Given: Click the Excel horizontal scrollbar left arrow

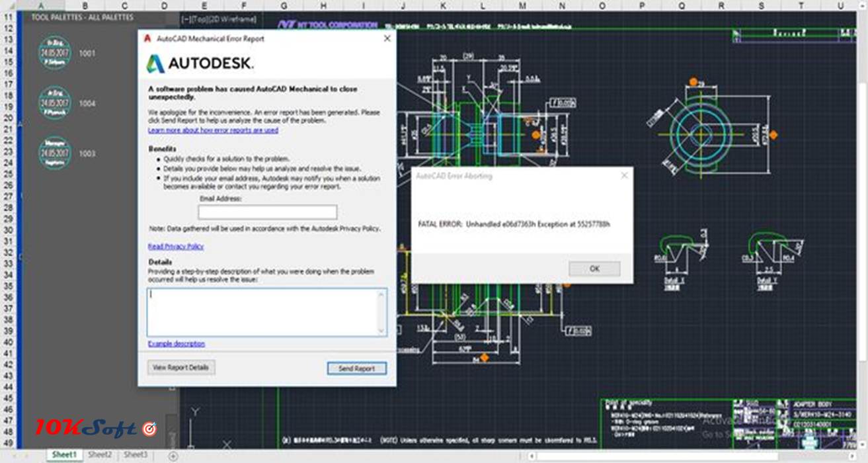Looking at the screenshot, I should click(532, 456).
